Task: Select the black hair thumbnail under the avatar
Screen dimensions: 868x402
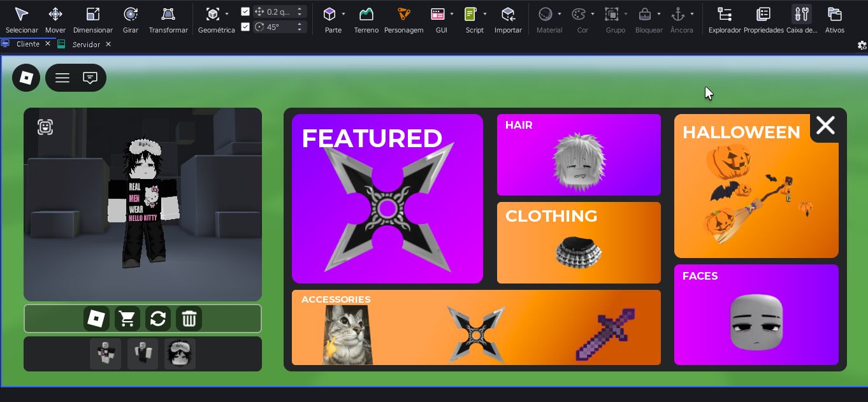Action: 180,354
